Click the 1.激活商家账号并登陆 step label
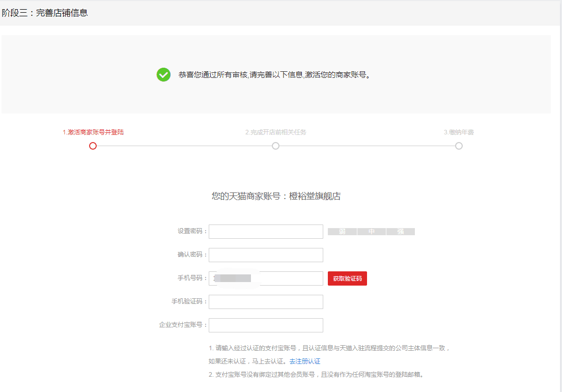This screenshot has width=562, height=392. (x=93, y=132)
